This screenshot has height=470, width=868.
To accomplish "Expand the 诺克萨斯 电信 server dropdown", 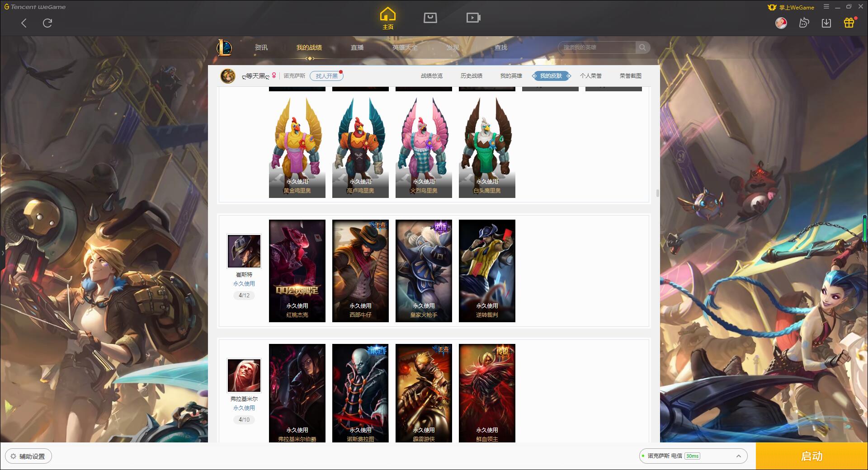I will pos(693,456).
